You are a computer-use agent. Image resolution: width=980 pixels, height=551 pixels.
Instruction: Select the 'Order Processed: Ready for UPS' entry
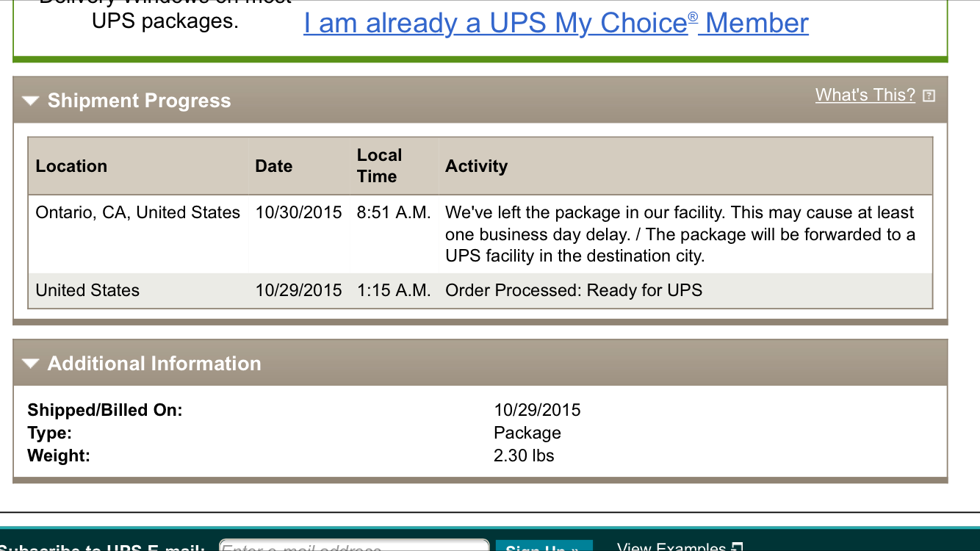[574, 290]
